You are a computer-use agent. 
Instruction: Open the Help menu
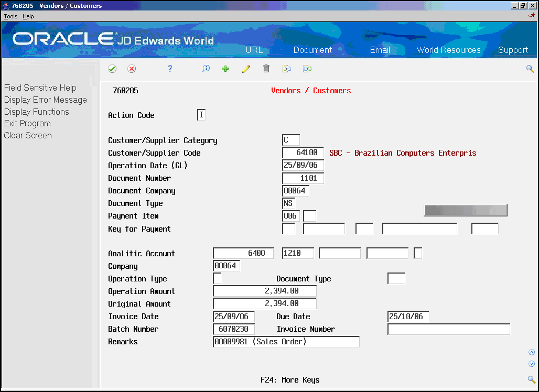coord(28,16)
